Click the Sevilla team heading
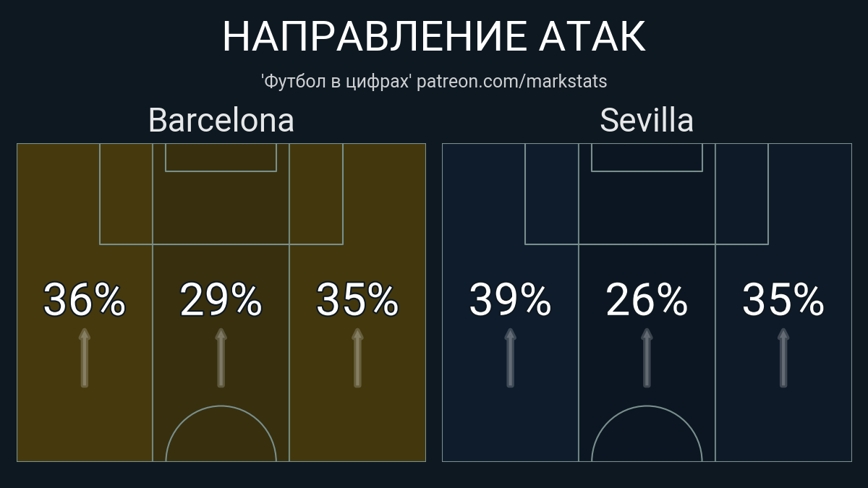Image resolution: width=868 pixels, height=488 pixels. coord(647,120)
